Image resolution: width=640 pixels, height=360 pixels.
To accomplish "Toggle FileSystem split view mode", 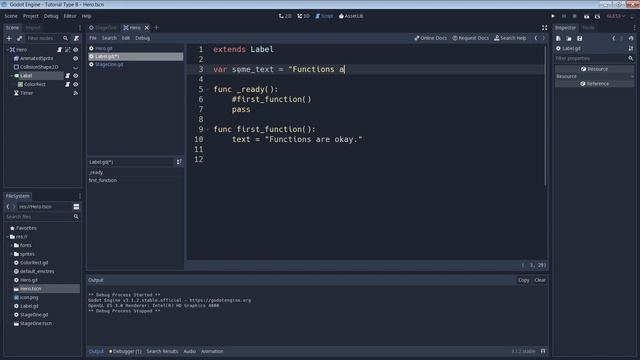I will point(76,207).
